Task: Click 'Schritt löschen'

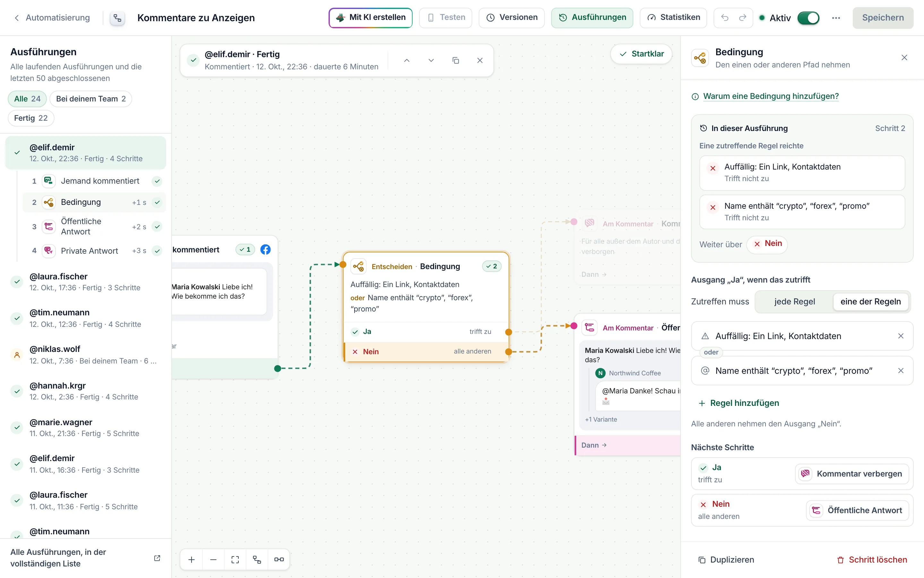Action: pyautogui.click(x=872, y=560)
